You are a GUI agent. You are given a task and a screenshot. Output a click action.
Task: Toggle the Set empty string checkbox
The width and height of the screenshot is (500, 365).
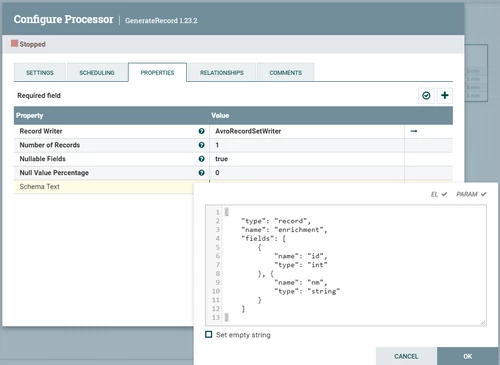click(209, 334)
